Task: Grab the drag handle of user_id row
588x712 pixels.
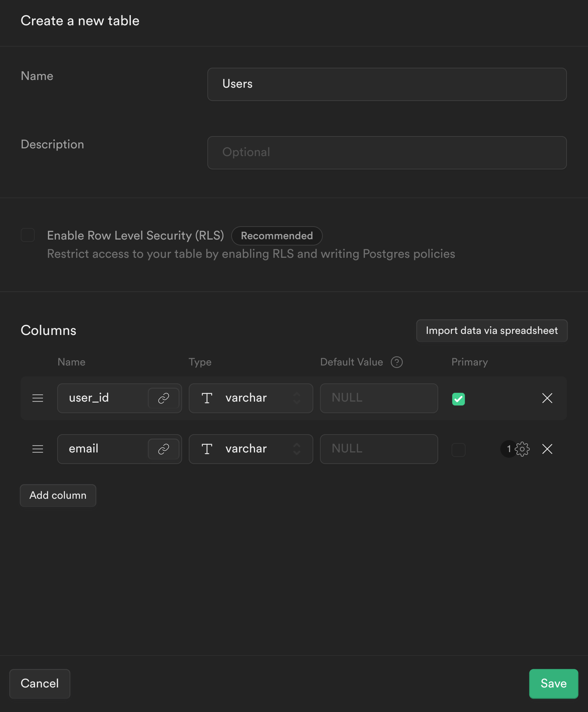Action: pyautogui.click(x=37, y=398)
